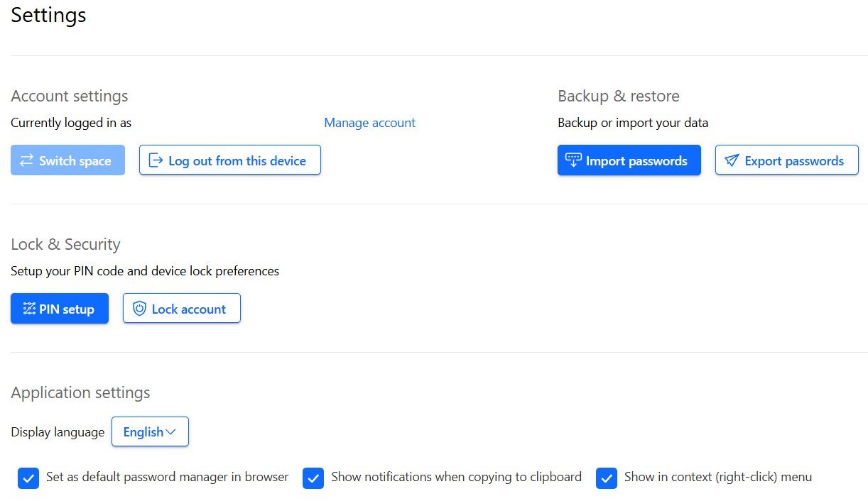Click Import passwords button
The width and height of the screenshot is (868, 501).
pyautogui.click(x=629, y=160)
